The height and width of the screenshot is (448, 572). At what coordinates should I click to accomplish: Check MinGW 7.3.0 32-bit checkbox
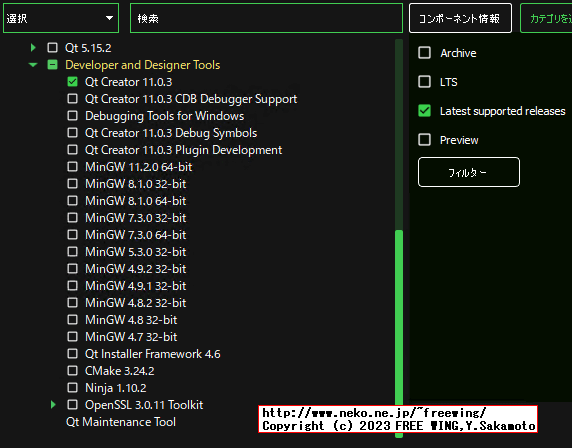pos(73,218)
